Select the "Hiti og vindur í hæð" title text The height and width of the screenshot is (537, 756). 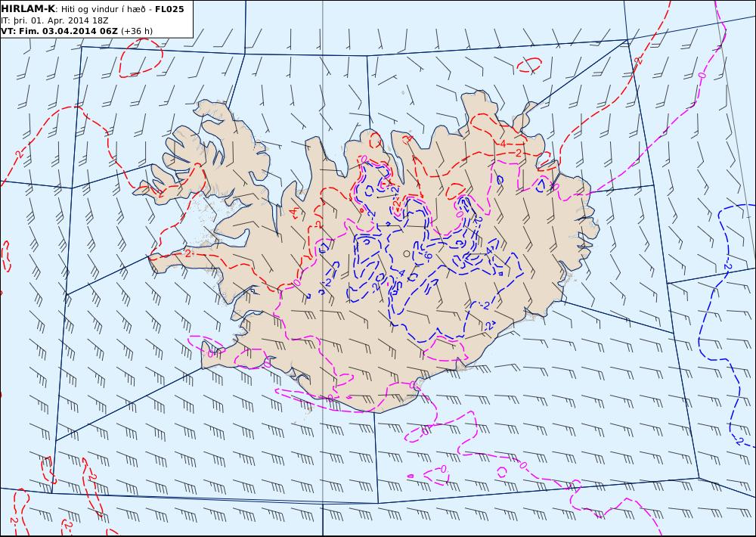point(103,9)
